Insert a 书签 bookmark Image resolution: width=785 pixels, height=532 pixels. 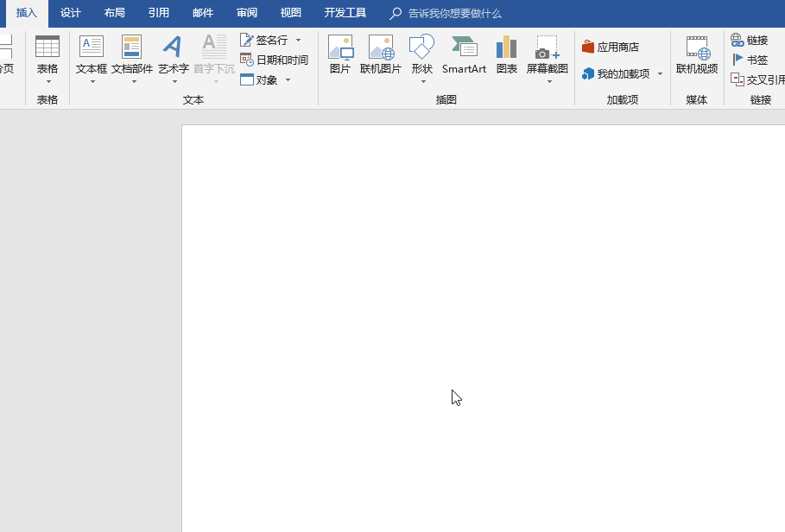pos(750,60)
